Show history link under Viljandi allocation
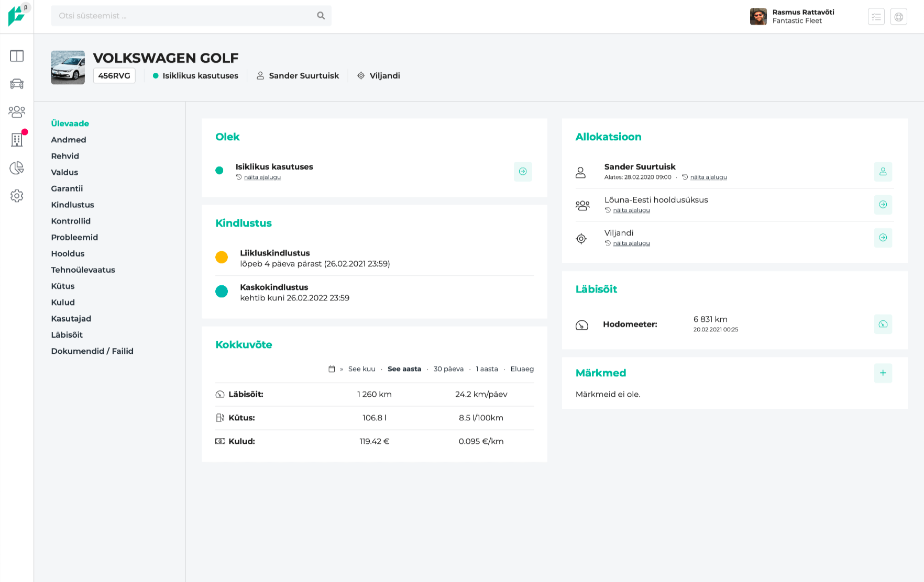924x582 pixels. (631, 243)
